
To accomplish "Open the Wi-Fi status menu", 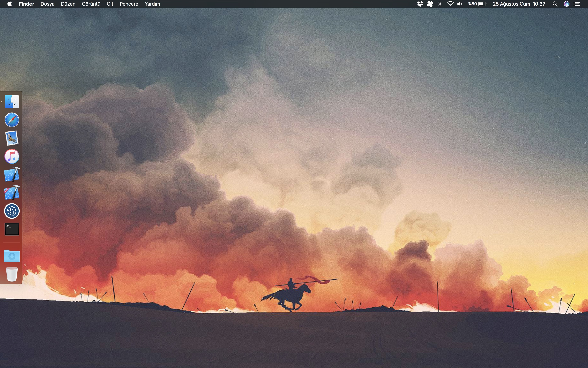I will pos(450,4).
